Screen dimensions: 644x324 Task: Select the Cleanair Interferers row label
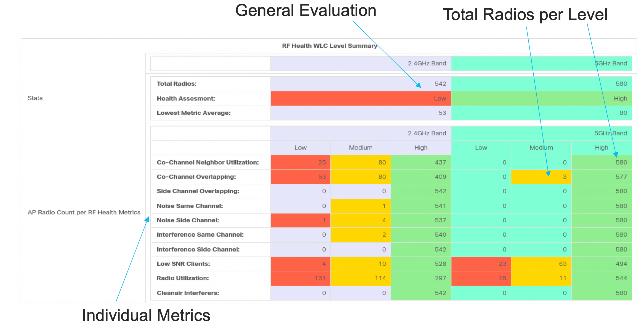coord(188,293)
